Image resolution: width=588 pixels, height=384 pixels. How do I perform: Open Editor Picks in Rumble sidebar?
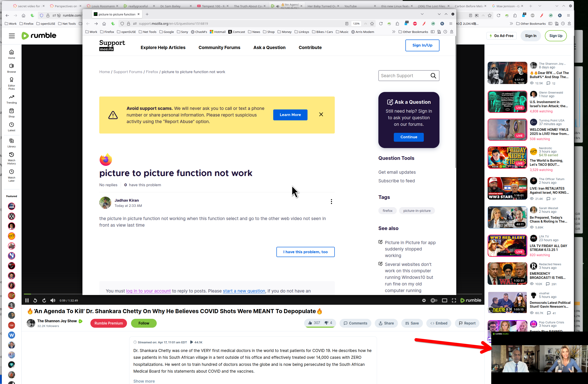coord(12,84)
